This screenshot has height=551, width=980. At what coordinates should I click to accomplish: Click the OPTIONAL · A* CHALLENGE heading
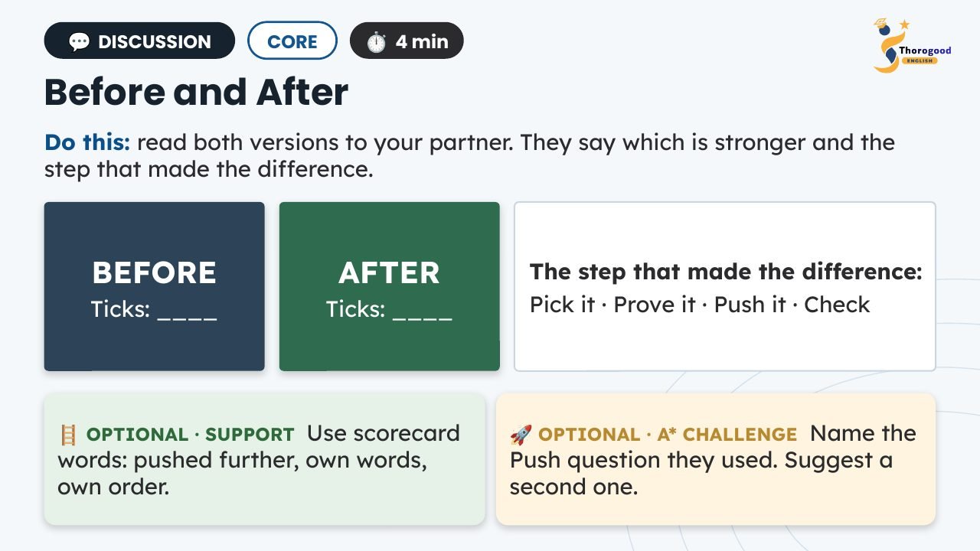[668, 435]
